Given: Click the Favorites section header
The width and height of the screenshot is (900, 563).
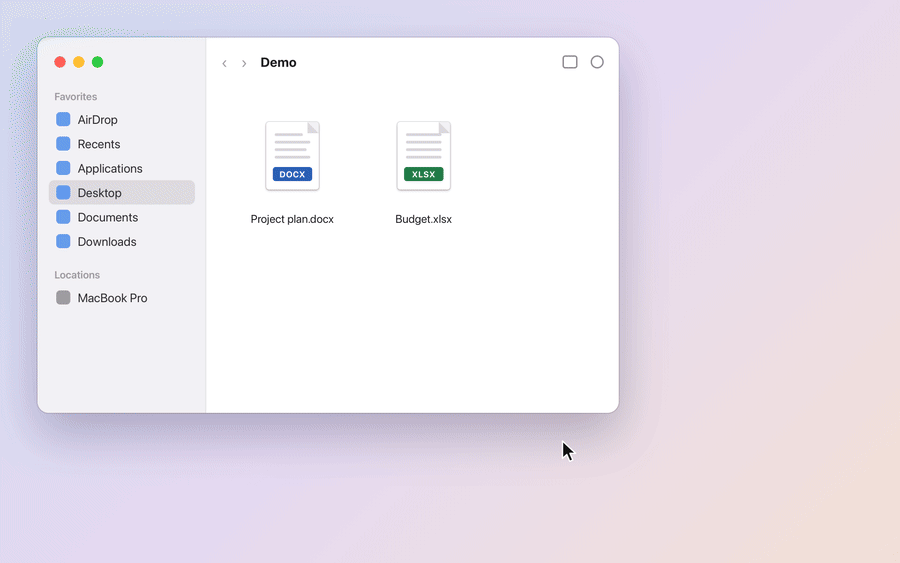Looking at the screenshot, I should coord(76,96).
